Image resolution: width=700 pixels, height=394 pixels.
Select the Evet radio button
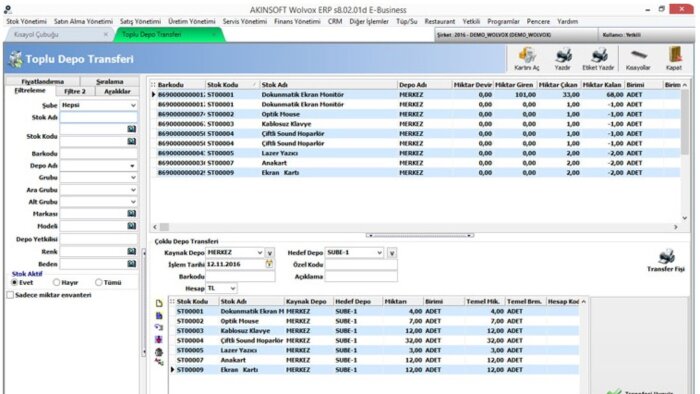[x=14, y=282]
